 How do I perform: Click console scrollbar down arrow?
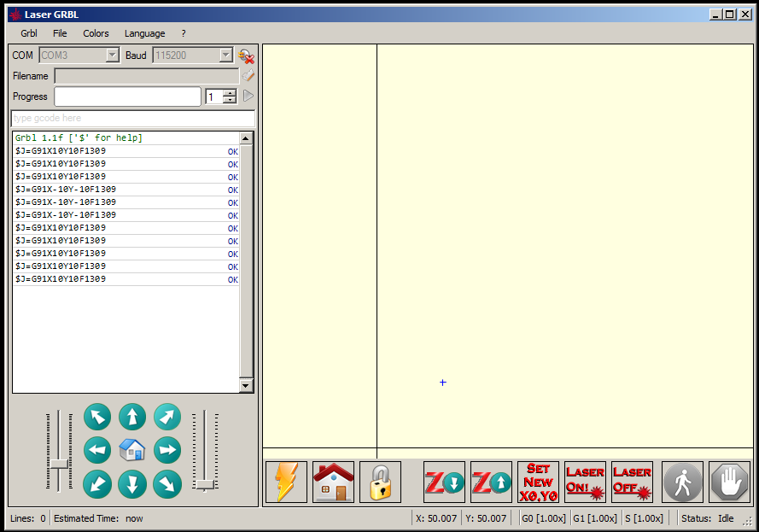(x=246, y=385)
